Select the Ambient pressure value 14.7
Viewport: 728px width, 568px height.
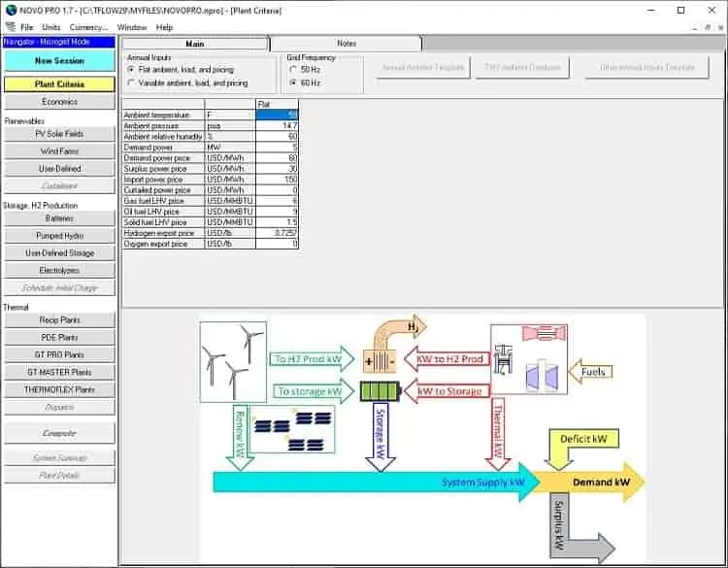click(x=277, y=125)
